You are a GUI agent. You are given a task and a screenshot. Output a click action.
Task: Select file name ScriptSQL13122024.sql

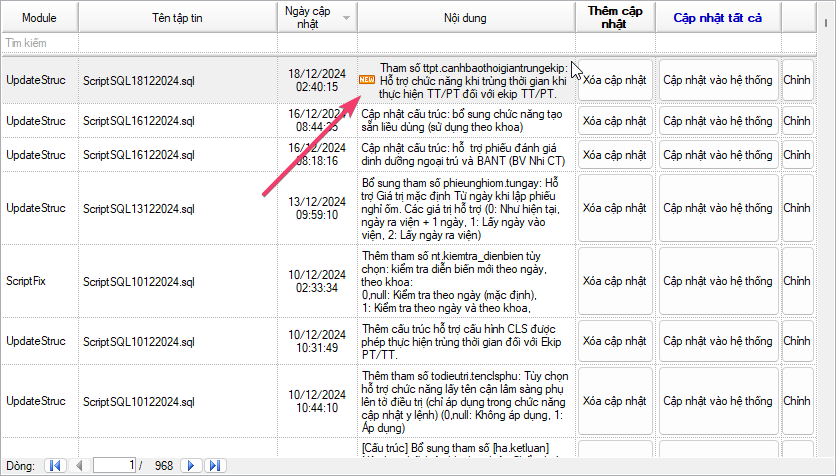pyautogui.click(x=139, y=209)
